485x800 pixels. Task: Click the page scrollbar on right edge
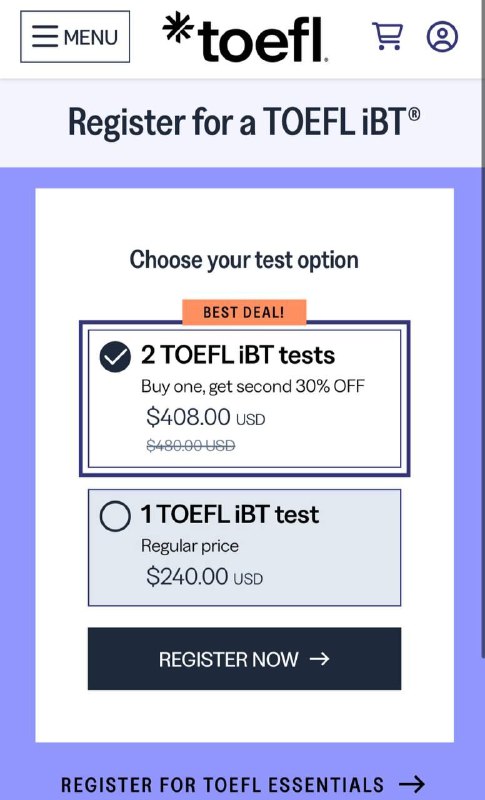[482, 327]
